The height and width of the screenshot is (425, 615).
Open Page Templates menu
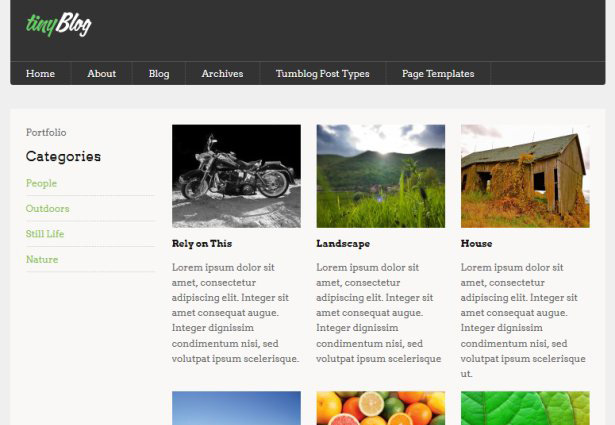tap(438, 74)
